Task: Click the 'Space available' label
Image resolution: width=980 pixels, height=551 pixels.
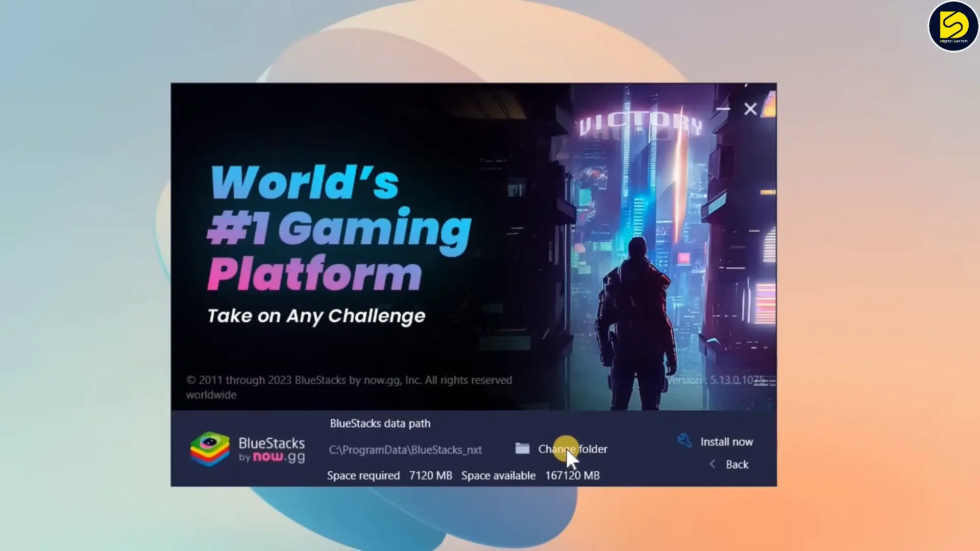Action: tap(499, 475)
